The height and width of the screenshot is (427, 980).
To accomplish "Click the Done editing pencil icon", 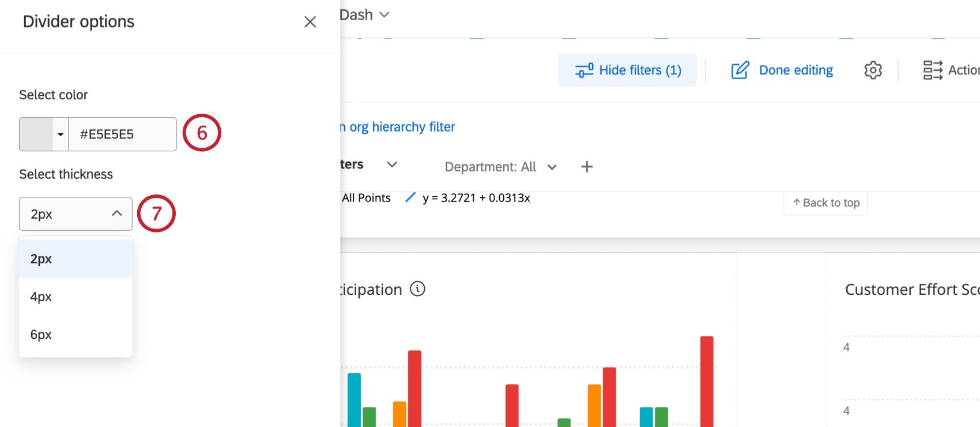I will click(740, 70).
